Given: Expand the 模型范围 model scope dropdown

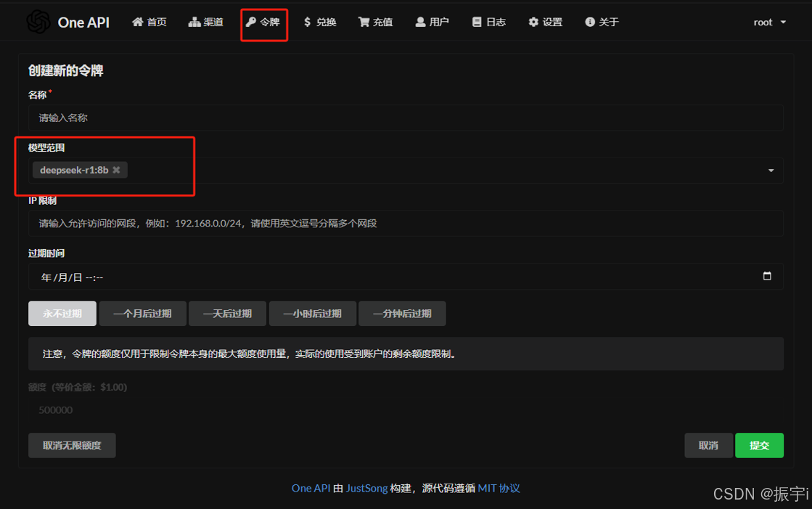Looking at the screenshot, I should [771, 170].
